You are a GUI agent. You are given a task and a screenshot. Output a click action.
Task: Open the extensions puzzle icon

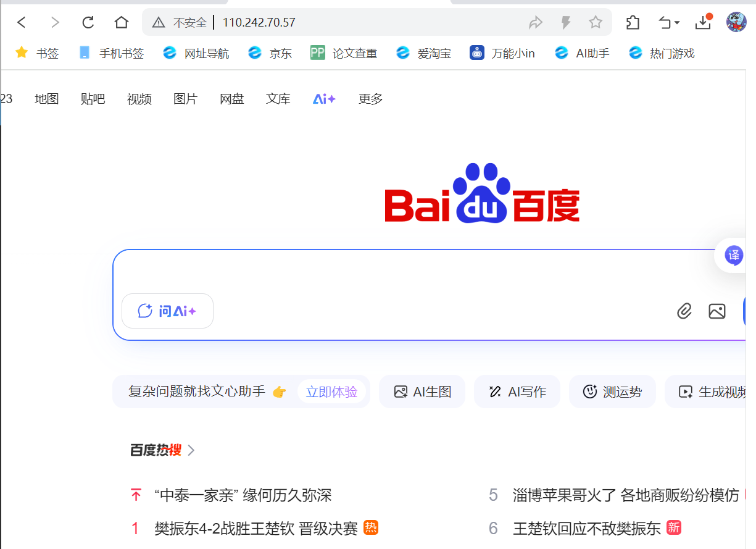point(633,23)
